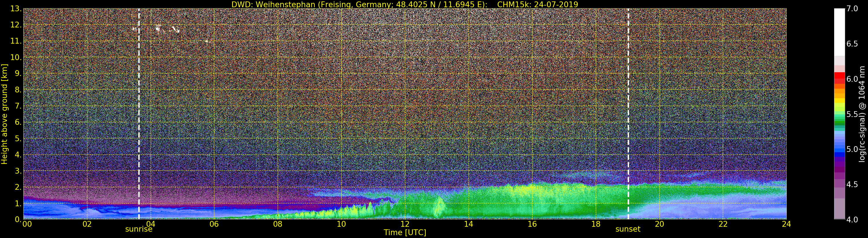This screenshot has height=238, width=868.
Task: Select the time axis tick "04"
Action: [x=151, y=224]
